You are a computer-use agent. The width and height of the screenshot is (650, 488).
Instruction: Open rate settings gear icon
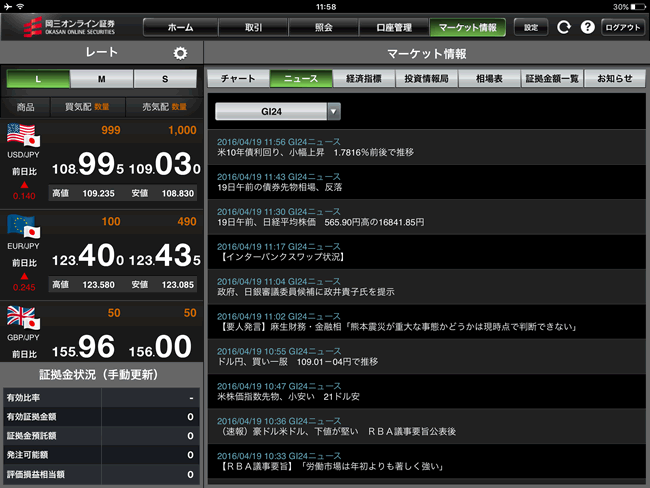pyautogui.click(x=180, y=53)
